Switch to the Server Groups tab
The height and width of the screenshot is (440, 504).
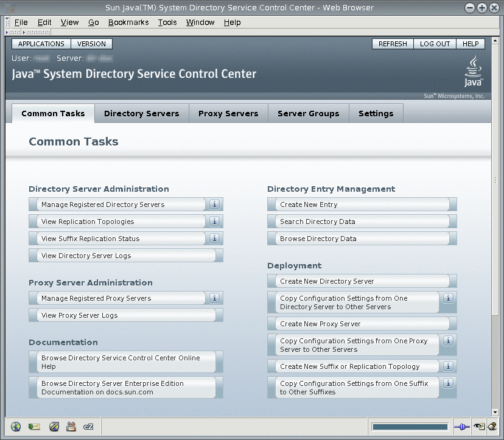pos(308,113)
